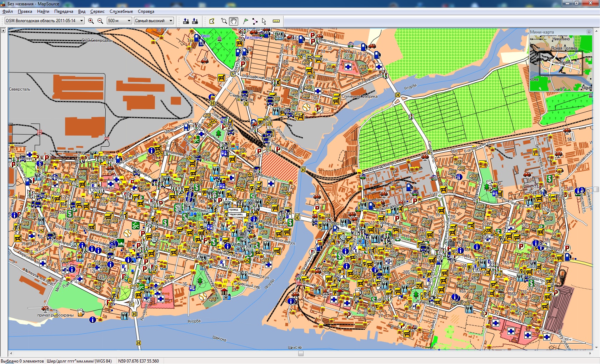Open the OSM map product dropdown
Image resolution: width=600 pixels, height=364 pixels.
tap(81, 21)
